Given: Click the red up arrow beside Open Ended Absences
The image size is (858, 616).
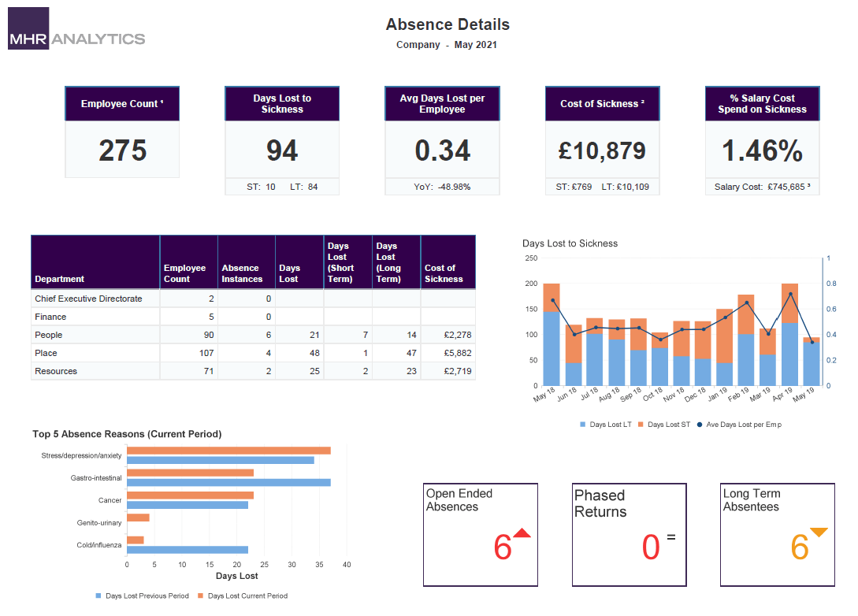Looking at the screenshot, I should [x=522, y=533].
